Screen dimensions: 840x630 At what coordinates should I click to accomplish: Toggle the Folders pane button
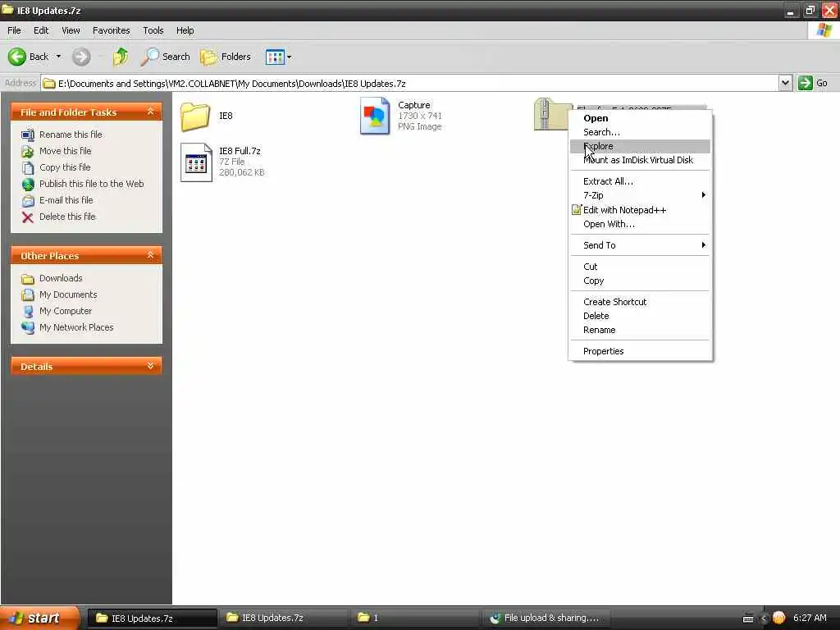coord(226,57)
